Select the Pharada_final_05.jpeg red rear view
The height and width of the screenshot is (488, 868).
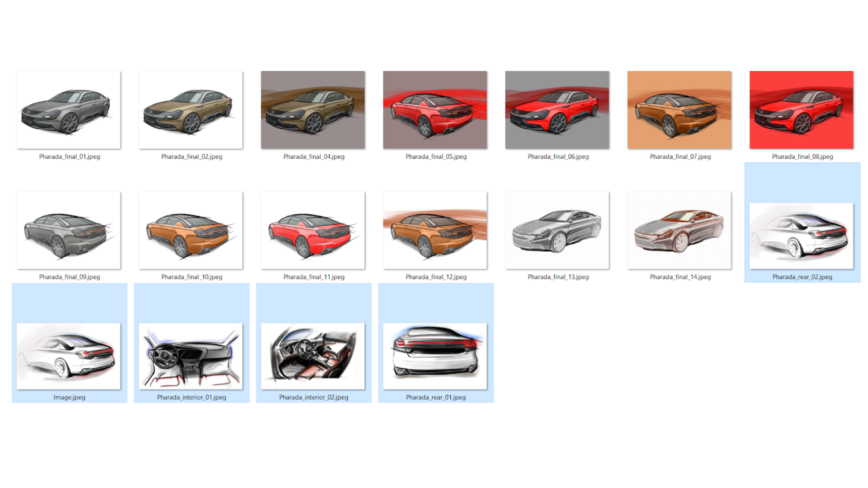(435, 110)
